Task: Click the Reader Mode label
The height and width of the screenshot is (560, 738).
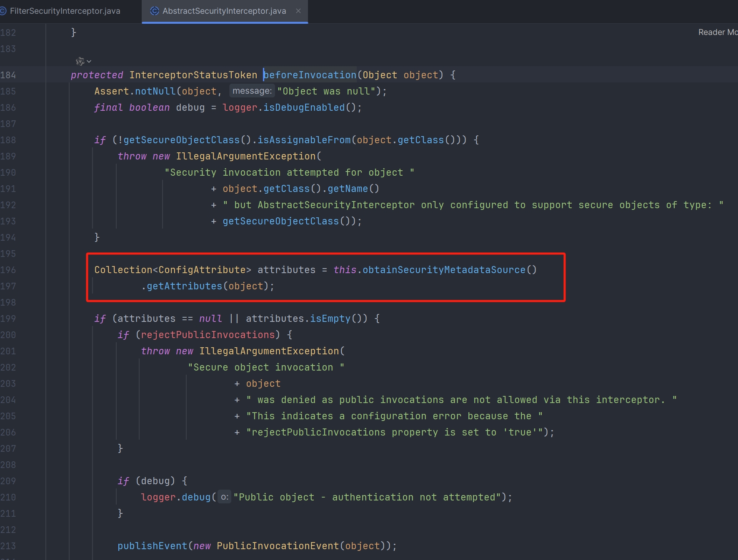Action: (717, 32)
